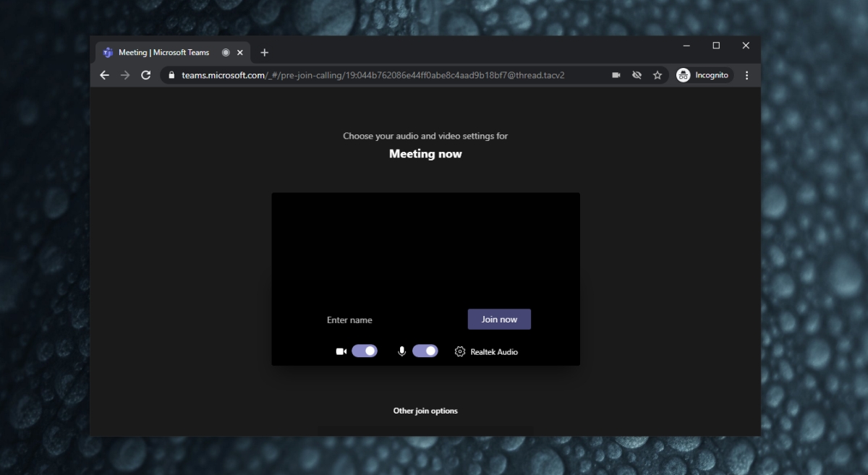Image resolution: width=868 pixels, height=475 pixels.
Task: Bookmark this page with the star
Action: [x=658, y=75]
